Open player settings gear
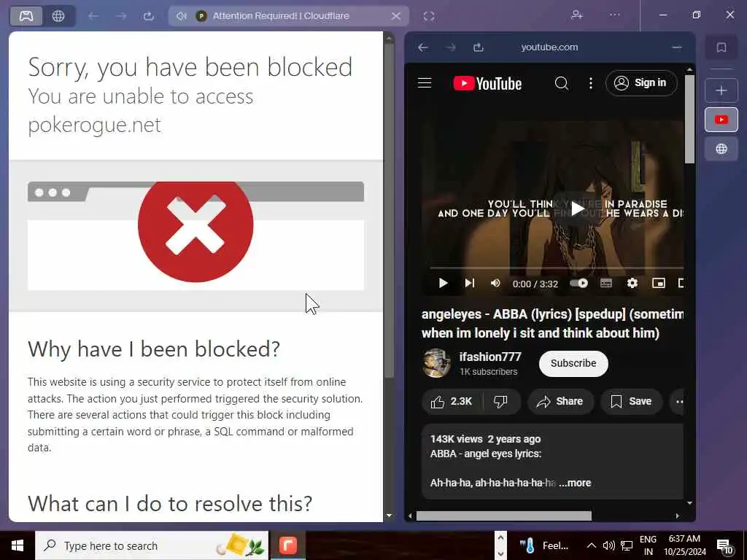The width and height of the screenshot is (747, 560). pos(632,284)
